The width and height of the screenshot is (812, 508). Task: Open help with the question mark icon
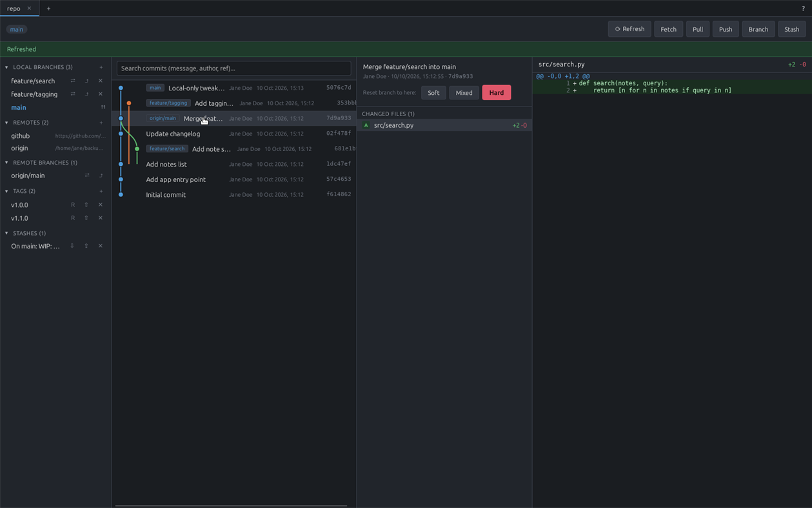(x=803, y=8)
